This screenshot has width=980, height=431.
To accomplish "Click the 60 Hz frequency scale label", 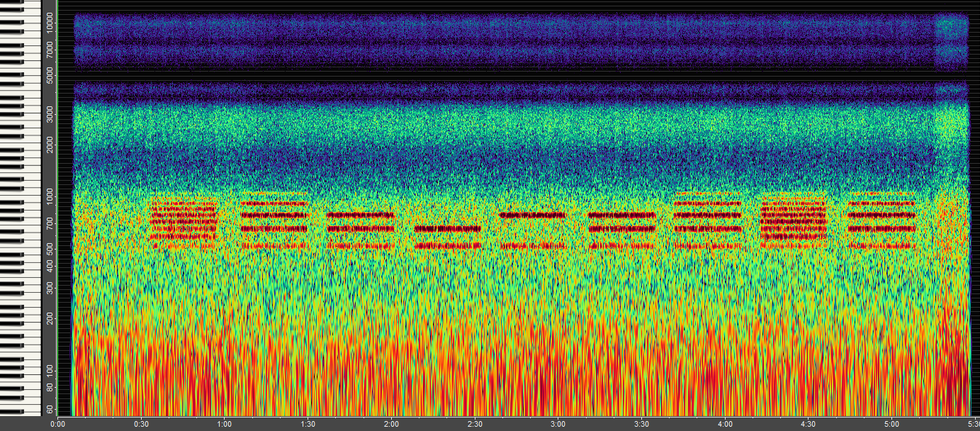I will (x=50, y=410).
